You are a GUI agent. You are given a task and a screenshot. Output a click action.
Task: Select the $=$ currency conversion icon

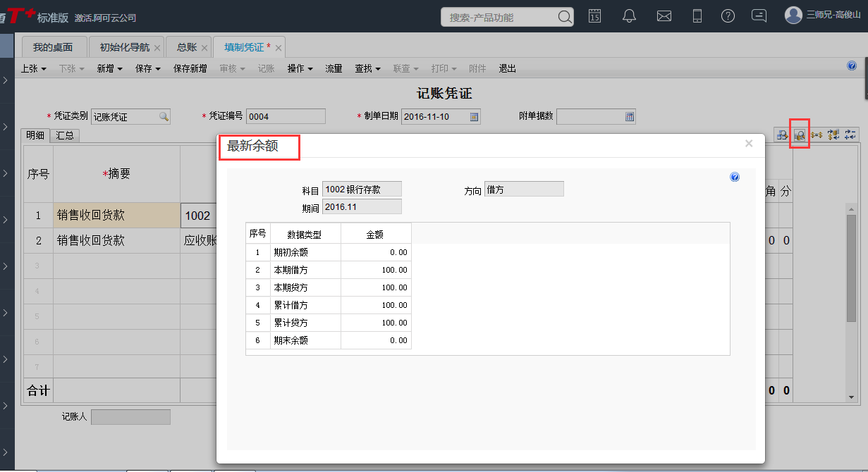817,134
